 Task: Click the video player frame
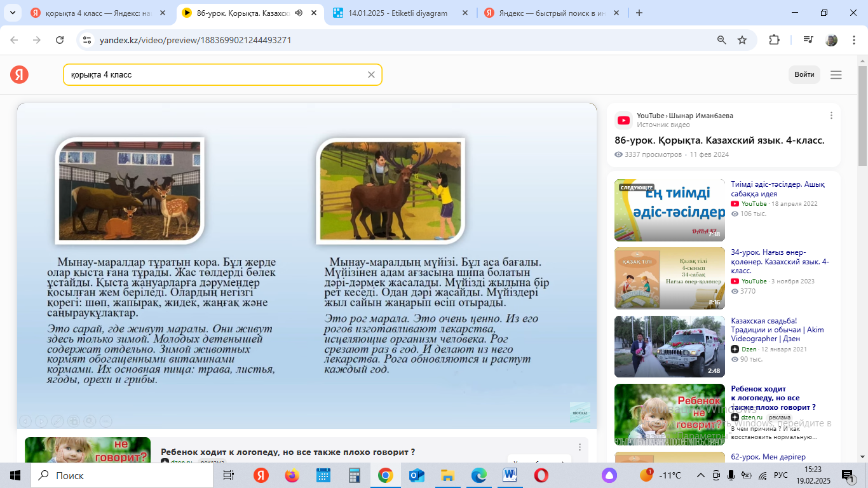click(x=307, y=266)
